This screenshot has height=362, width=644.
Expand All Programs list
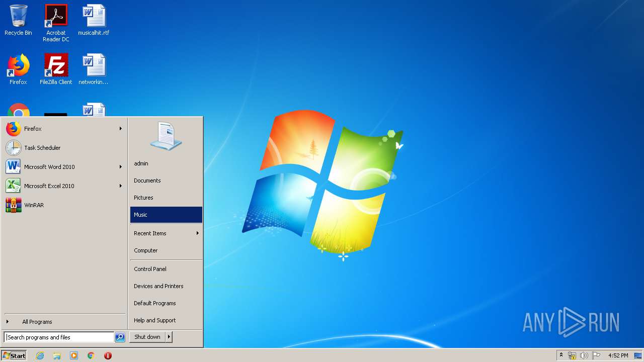(x=64, y=322)
